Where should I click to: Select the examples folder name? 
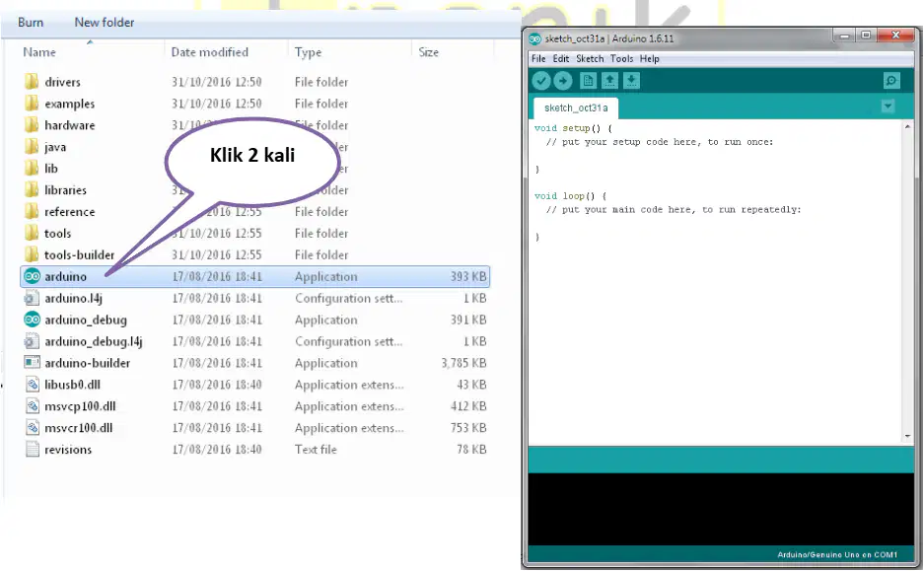70,104
